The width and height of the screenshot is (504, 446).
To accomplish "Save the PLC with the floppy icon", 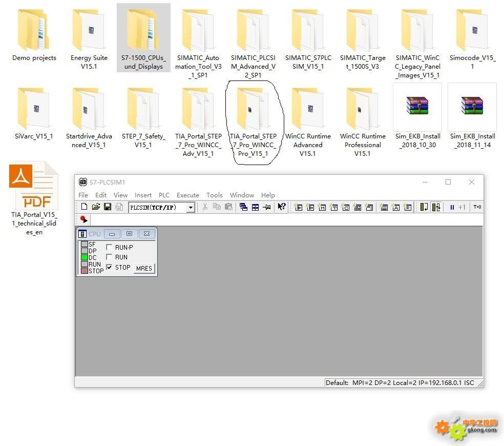I will pos(108,207).
